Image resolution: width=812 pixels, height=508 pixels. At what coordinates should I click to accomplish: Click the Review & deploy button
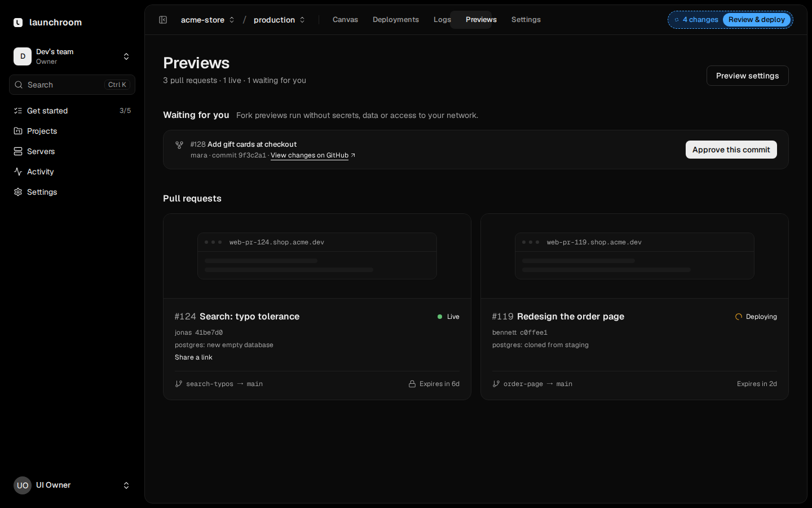[757, 20]
